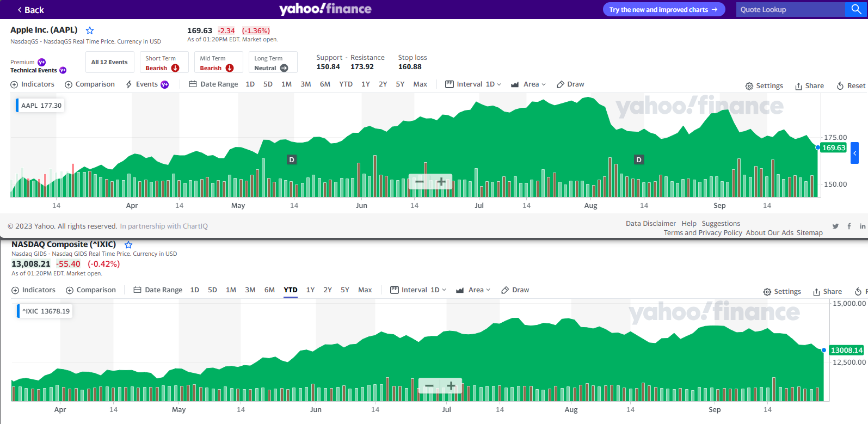Open Terms and Privacy Policy link

[703, 233]
